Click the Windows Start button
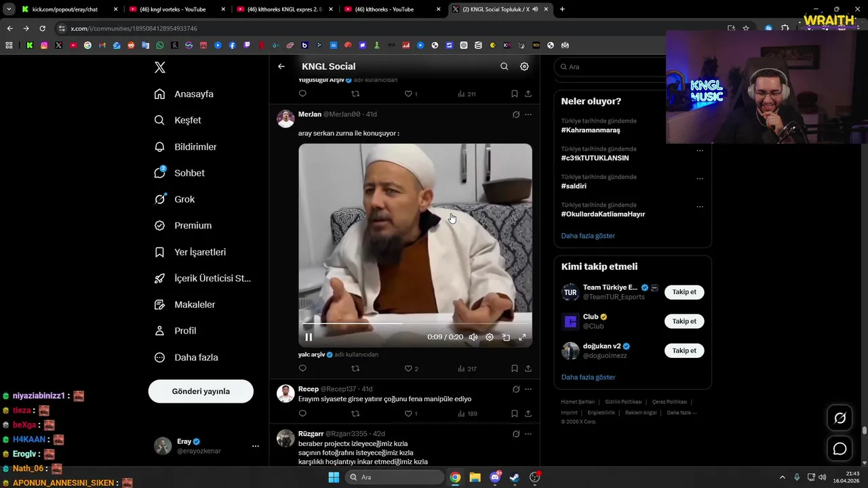Screen dimensions: 868x488 point(334,477)
